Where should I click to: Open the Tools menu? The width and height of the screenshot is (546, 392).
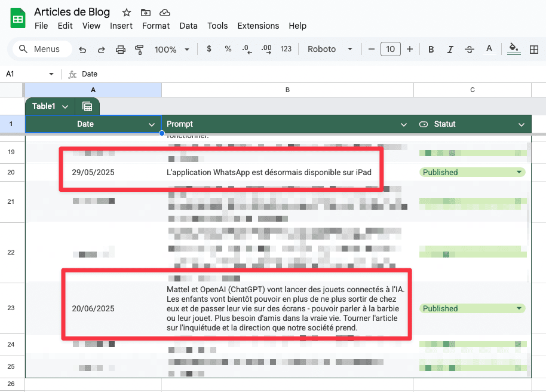217,26
